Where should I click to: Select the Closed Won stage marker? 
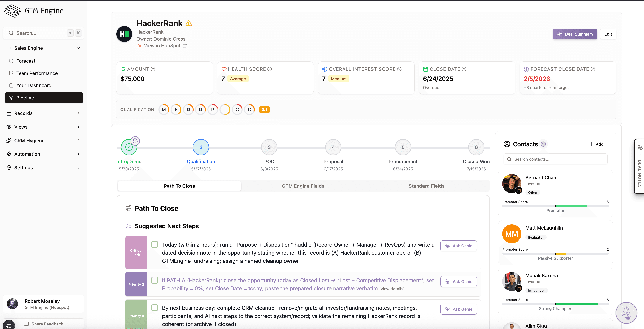pos(476,147)
